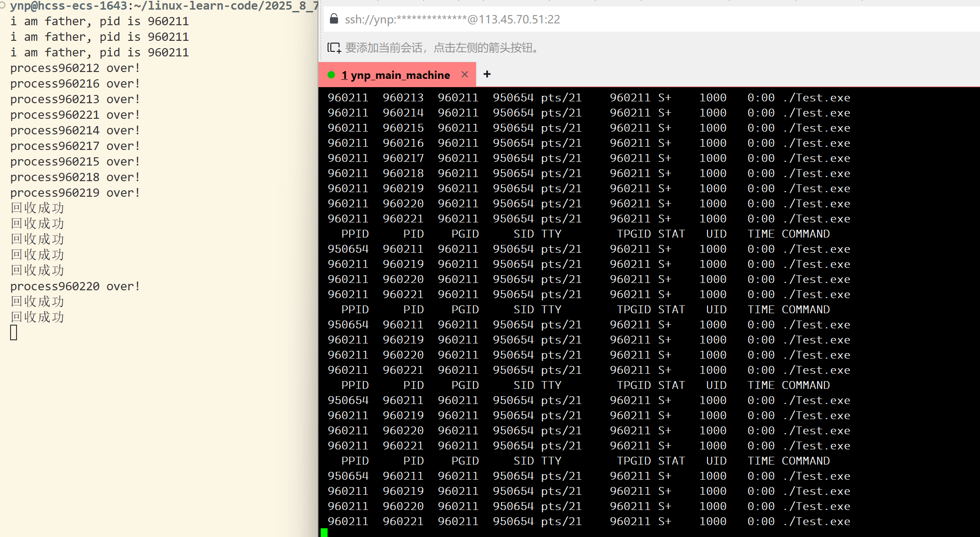Image resolution: width=980 pixels, height=537 pixels.
Task: Click the line 'process960218 over!'
Action: pos(75,177)
